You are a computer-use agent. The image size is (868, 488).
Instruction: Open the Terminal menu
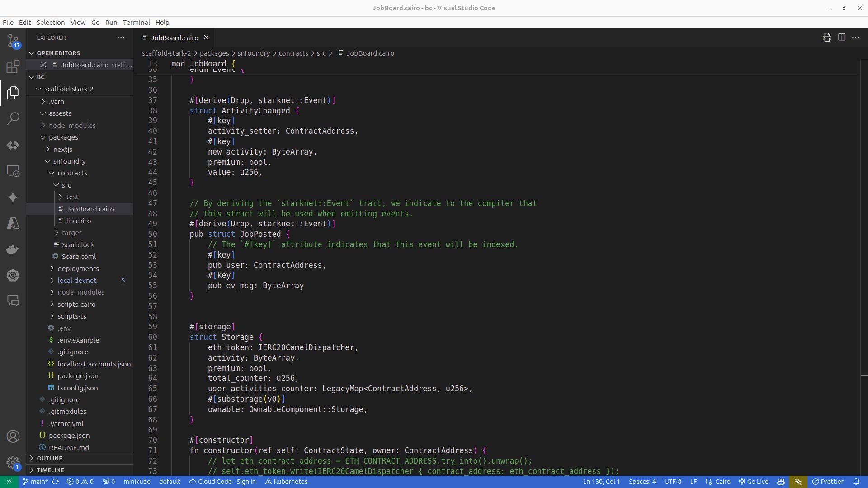136,23
